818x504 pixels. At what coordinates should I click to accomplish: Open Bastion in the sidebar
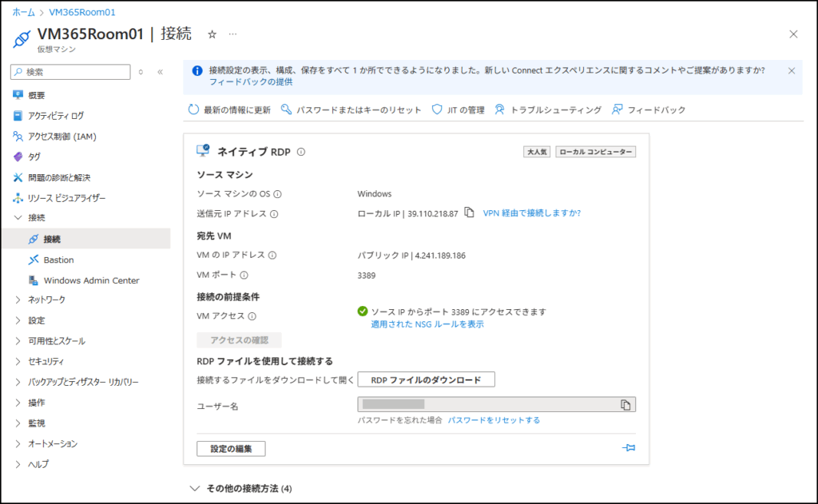click(x=58, y=260)
